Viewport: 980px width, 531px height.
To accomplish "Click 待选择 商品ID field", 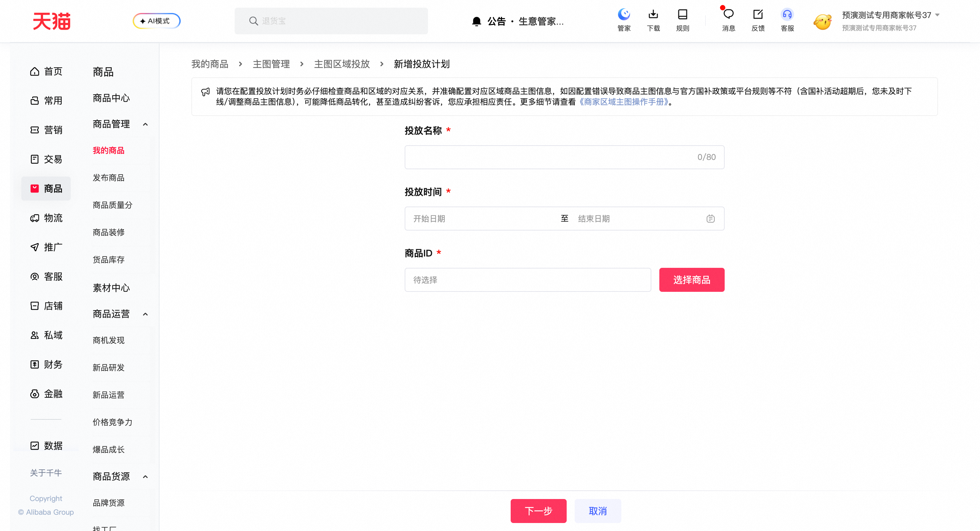I will (x=528, y=280).
